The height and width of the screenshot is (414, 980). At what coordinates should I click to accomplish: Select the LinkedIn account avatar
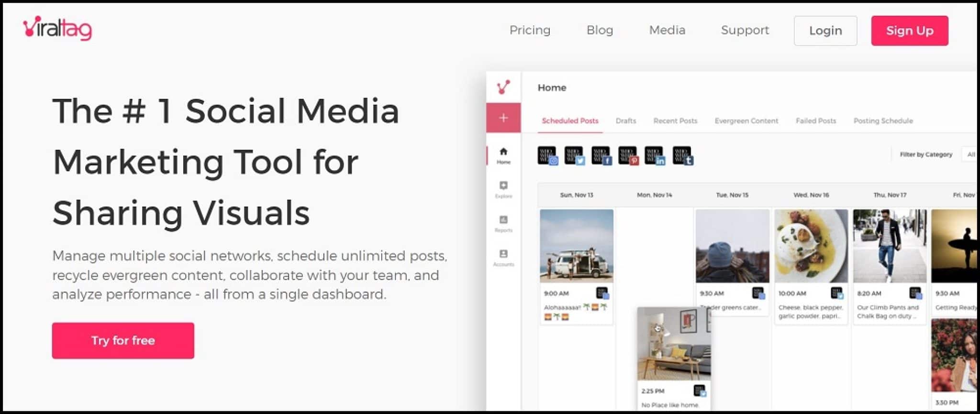655,155
